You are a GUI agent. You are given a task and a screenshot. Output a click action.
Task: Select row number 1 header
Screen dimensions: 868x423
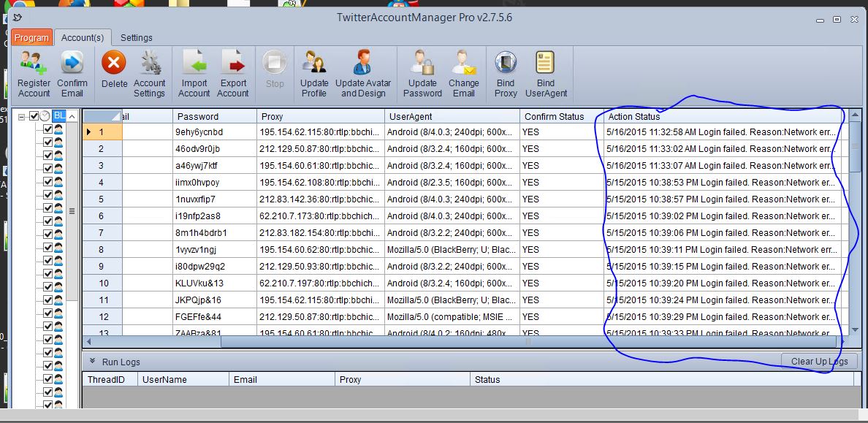tap(102, 132)
